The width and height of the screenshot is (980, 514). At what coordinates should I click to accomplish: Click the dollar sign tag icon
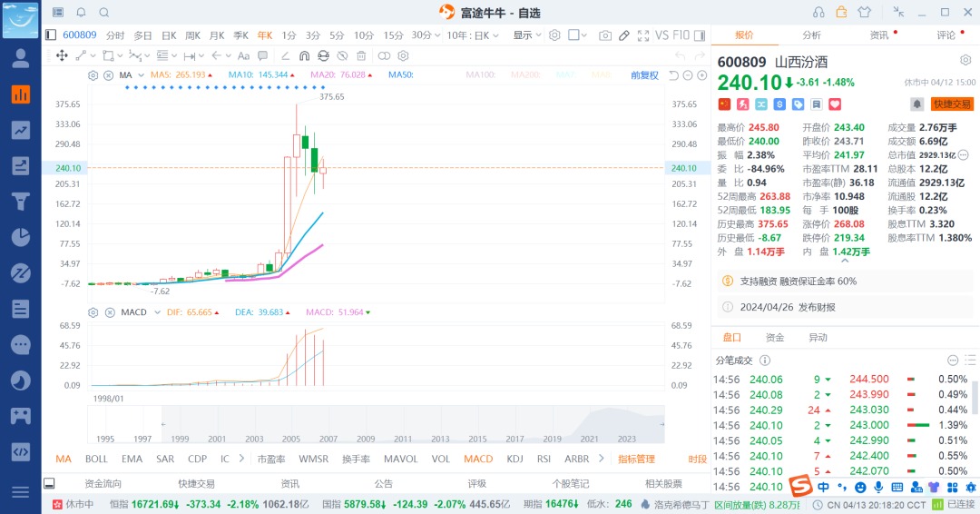[779, 104]
